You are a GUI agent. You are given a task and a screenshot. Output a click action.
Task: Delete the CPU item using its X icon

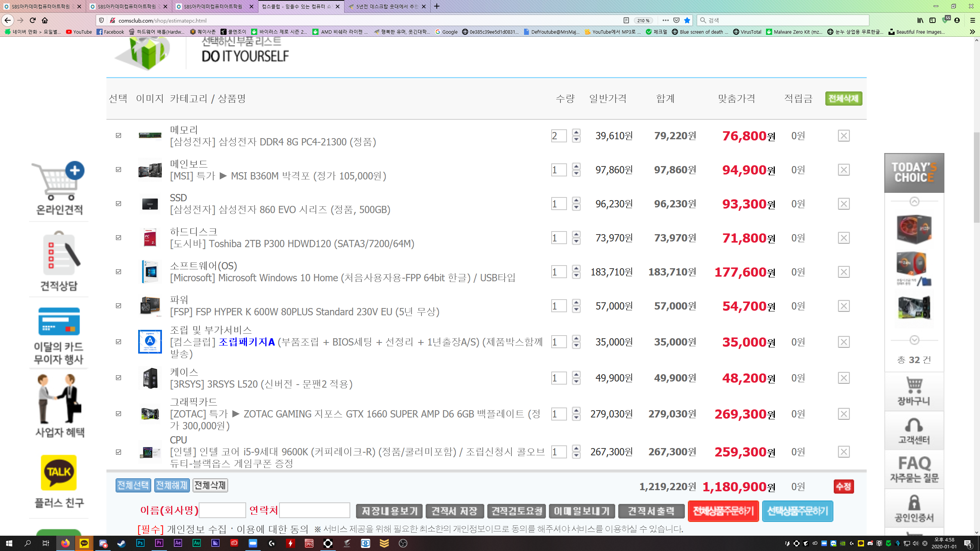coord(843,452)
